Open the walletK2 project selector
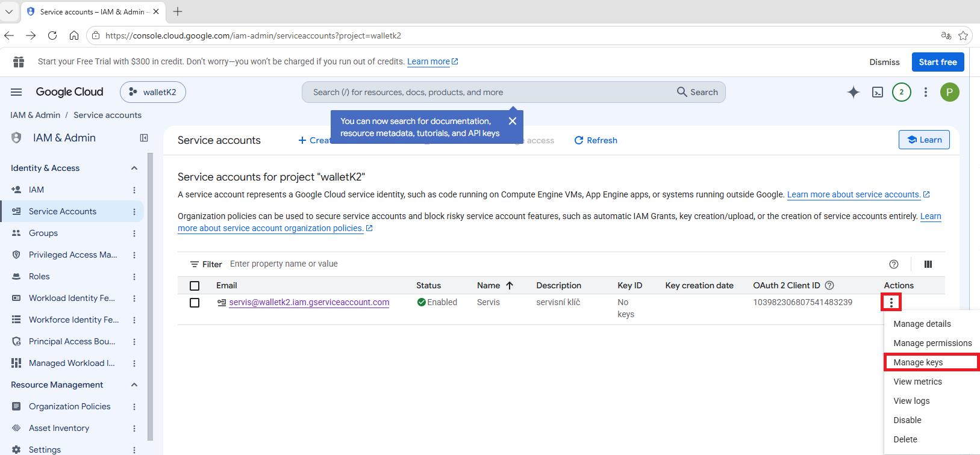 point(153,92)
